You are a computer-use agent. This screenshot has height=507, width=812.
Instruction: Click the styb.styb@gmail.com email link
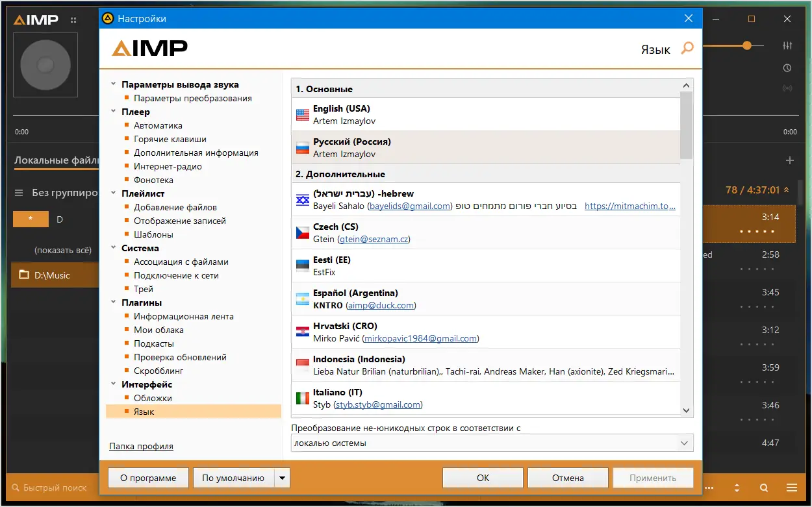coord(377,404)
